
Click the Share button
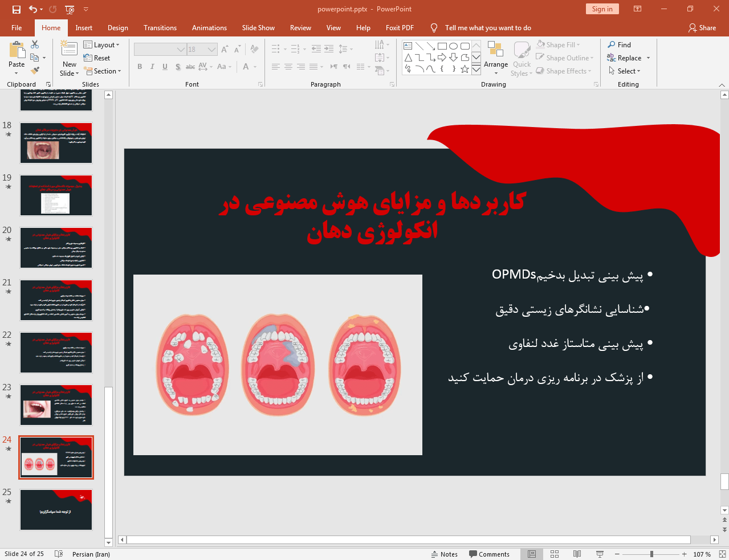702,27
